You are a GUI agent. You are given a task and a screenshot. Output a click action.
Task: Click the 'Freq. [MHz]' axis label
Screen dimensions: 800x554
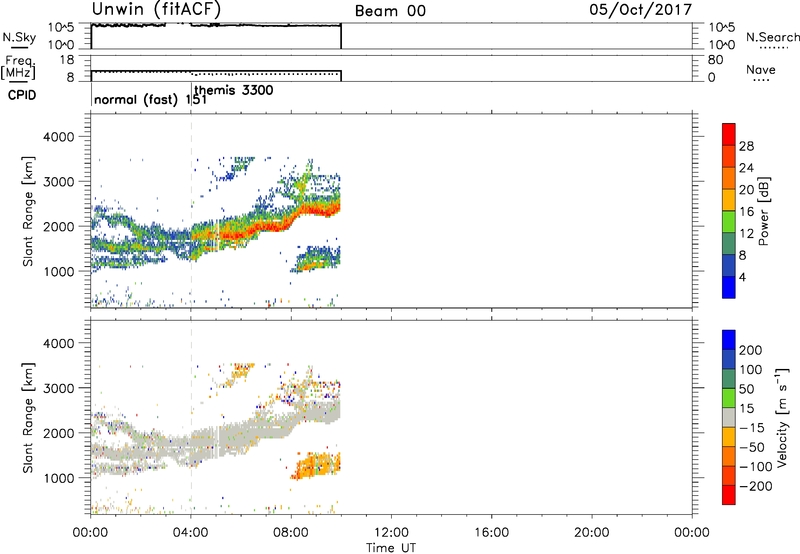[18, 68]
